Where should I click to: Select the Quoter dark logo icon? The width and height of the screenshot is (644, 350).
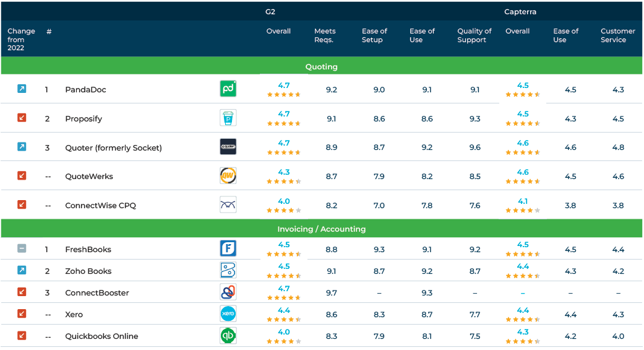click(x=228, y=147)
